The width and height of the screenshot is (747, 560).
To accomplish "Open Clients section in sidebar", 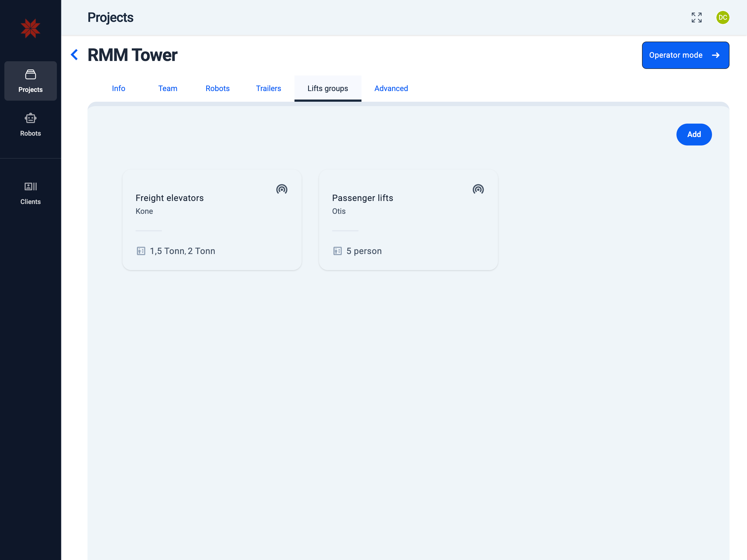I will point(30,193).
